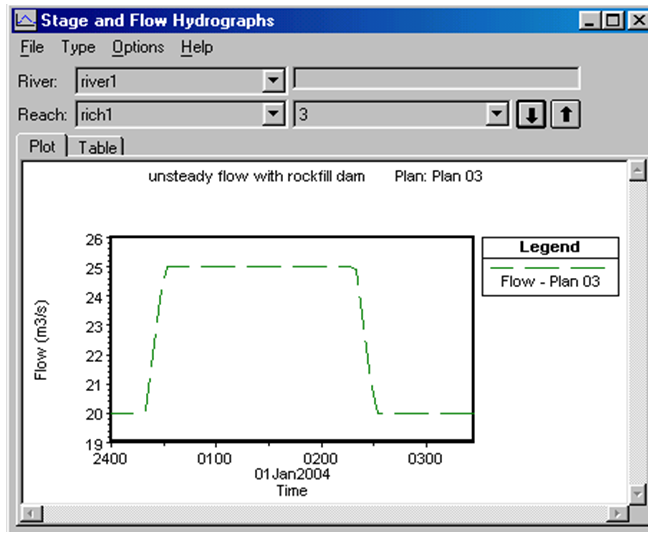The height and width of the screenshot is (535, 651).
Task: Click the horizontal scrollbar right arrow
Action: point(619,513)
